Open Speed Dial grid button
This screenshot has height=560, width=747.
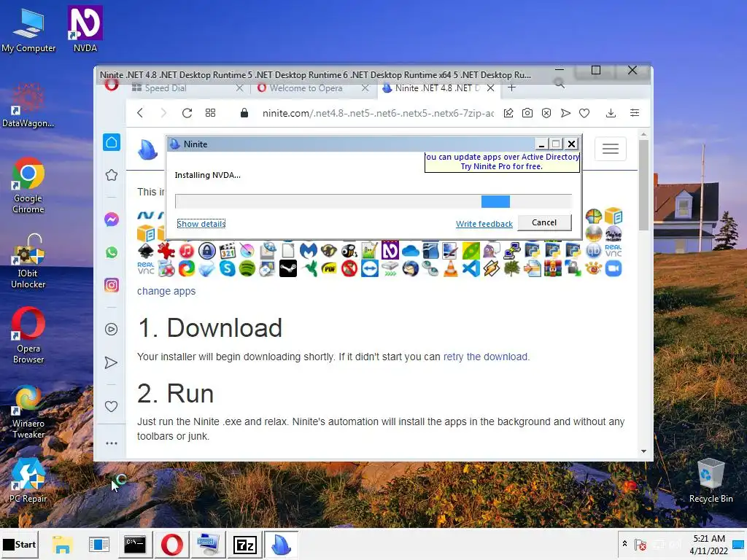click(x=210, y=113)
